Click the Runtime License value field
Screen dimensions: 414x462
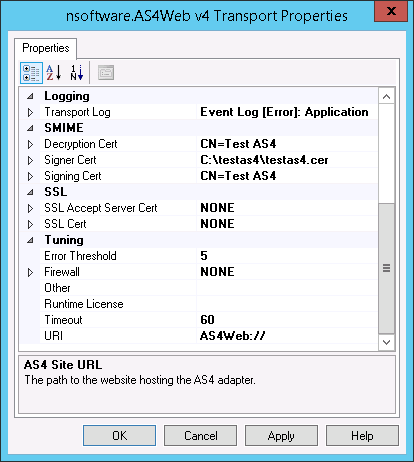287,304
